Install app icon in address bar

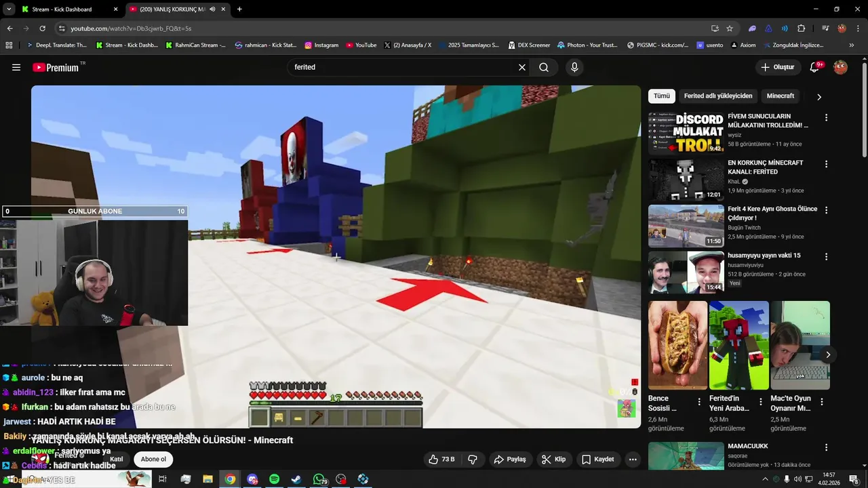click(715, 28)
